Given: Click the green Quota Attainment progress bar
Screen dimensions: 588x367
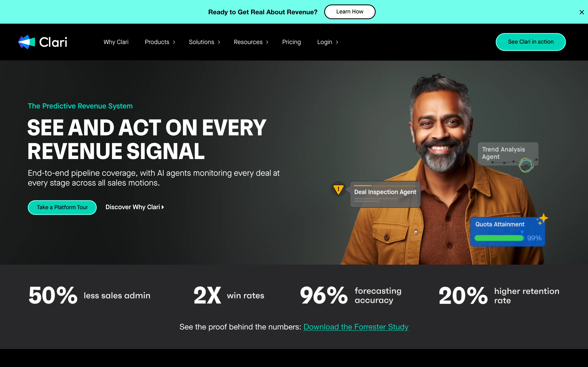Looking at the screenshot, I should pyautogui.click(x=499, y=238).
